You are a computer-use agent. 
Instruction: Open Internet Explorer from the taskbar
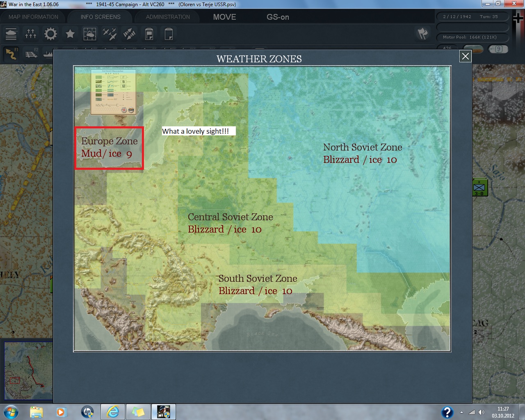point(113,412)
